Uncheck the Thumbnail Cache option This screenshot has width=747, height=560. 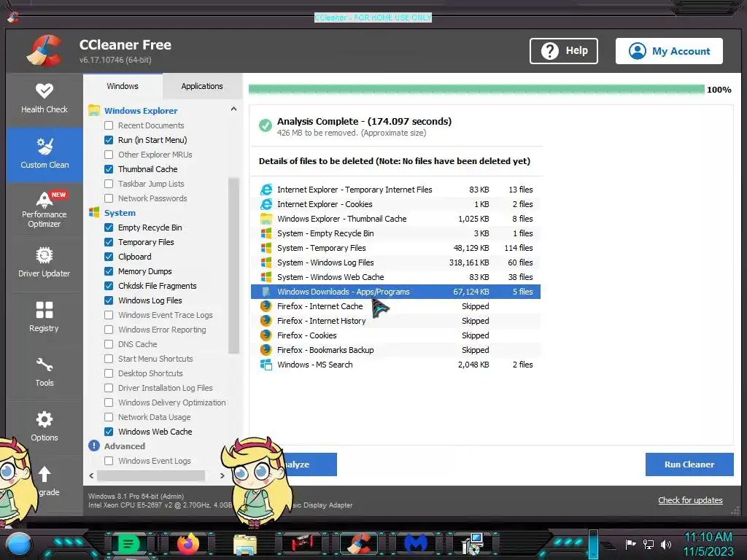pyautogui.click(x=109, y=169)
